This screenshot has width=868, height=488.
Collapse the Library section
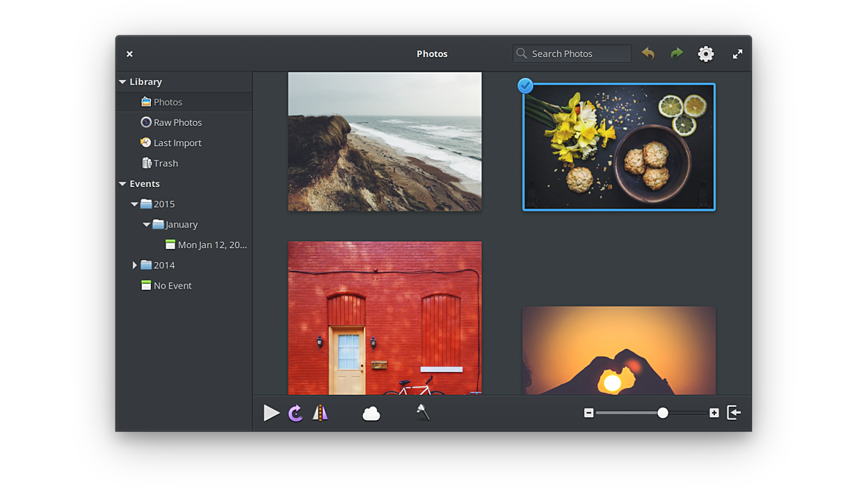(122, 82)
